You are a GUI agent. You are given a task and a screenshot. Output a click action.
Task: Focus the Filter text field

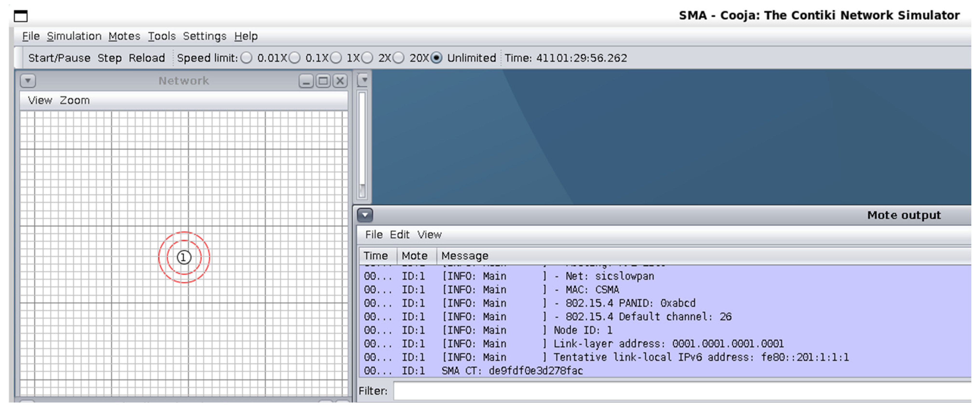click(x=681, y=391)
